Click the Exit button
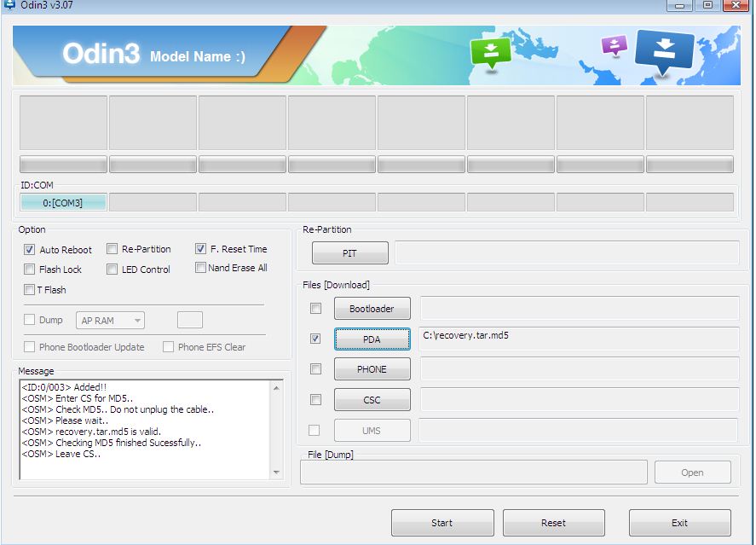This screenshot has width=756, height=545. (680, 523)
